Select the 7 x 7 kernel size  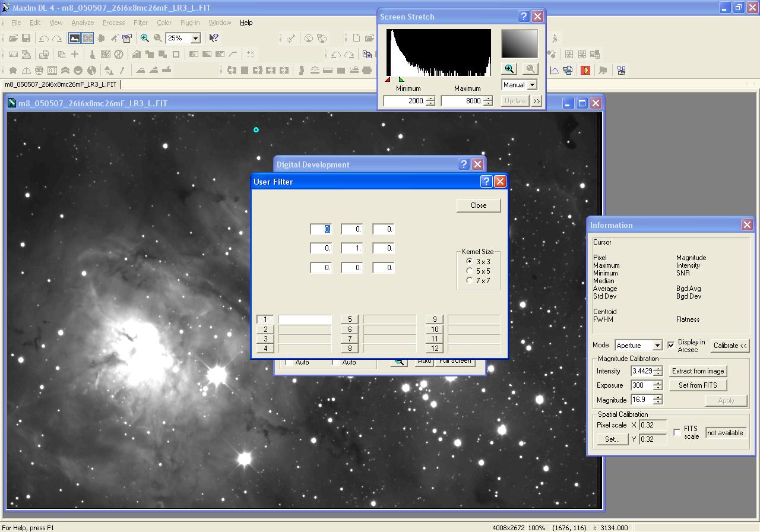click(470, 281)
